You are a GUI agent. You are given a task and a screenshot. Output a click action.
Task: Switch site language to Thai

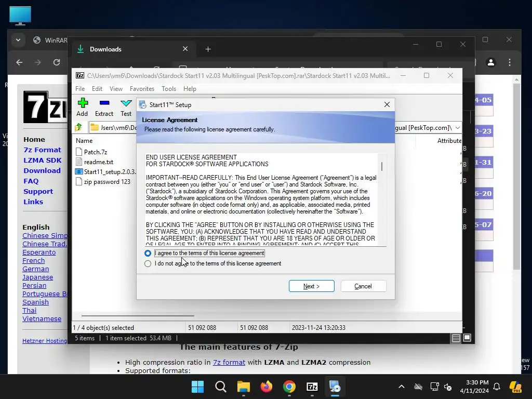point(30,311)
